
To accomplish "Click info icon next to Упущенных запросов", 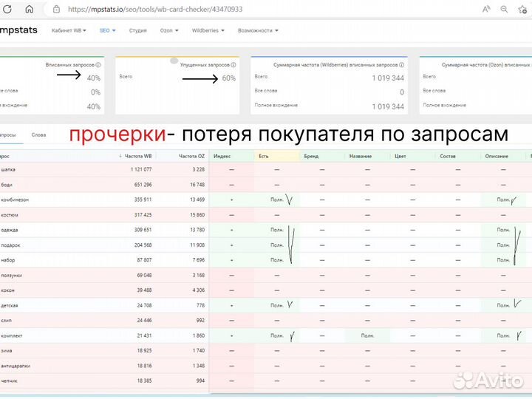I will (x=233, y=65).
